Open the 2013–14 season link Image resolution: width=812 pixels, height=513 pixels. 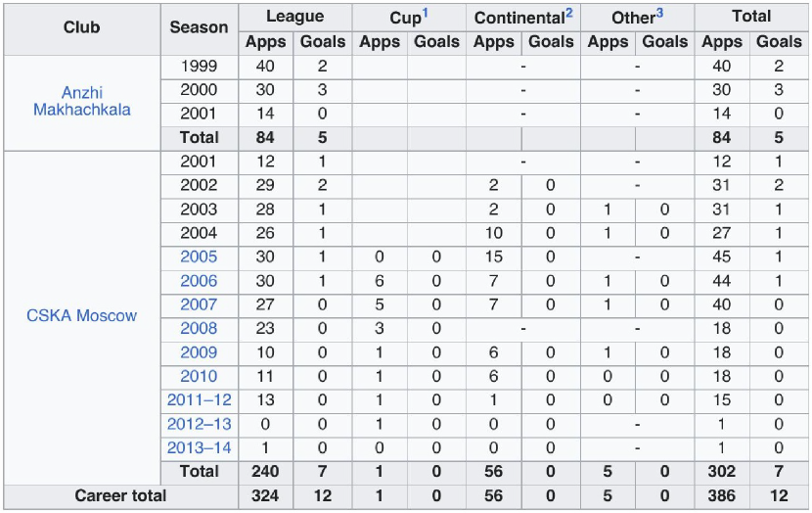tap(199, 447)
